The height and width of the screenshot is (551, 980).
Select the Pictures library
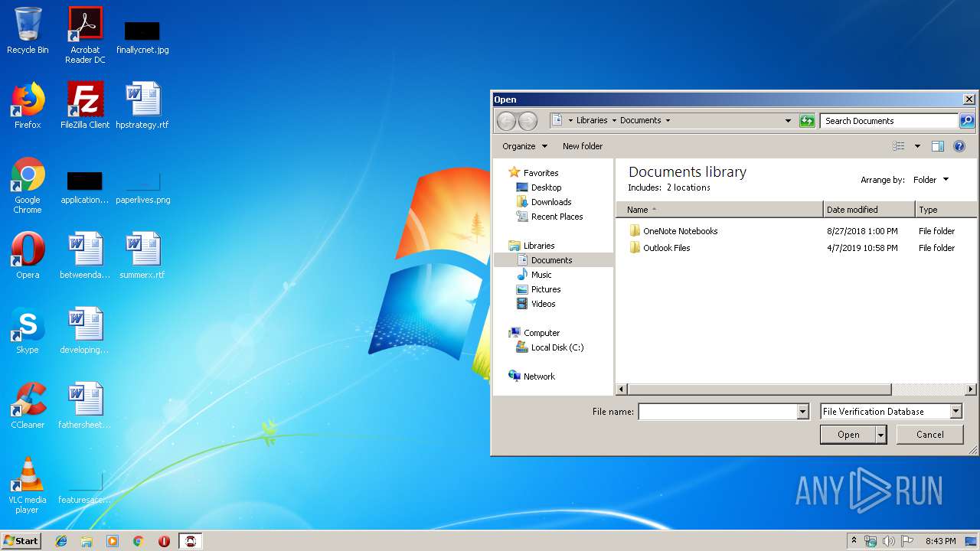tap(546, 289)
